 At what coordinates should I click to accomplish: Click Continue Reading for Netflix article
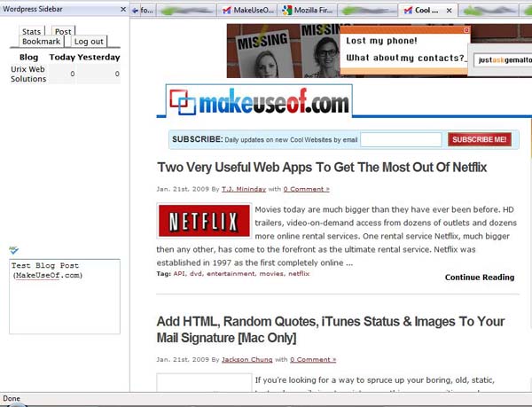click(480, 278)
